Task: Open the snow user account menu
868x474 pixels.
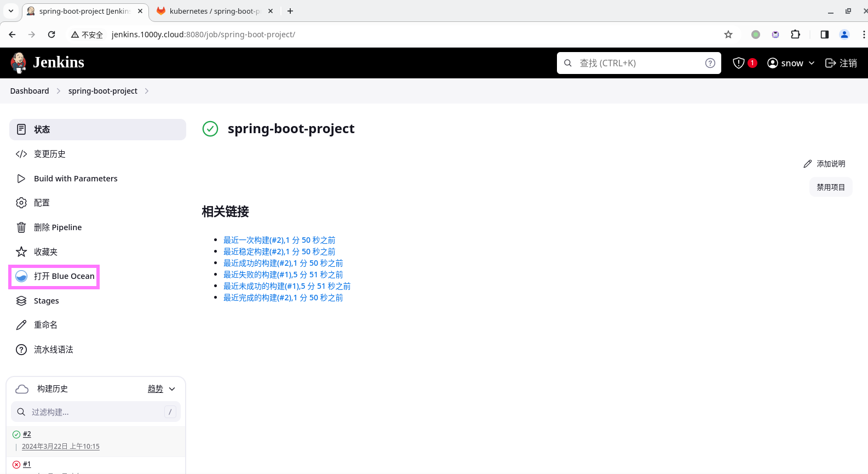Action: pos(791,63)
